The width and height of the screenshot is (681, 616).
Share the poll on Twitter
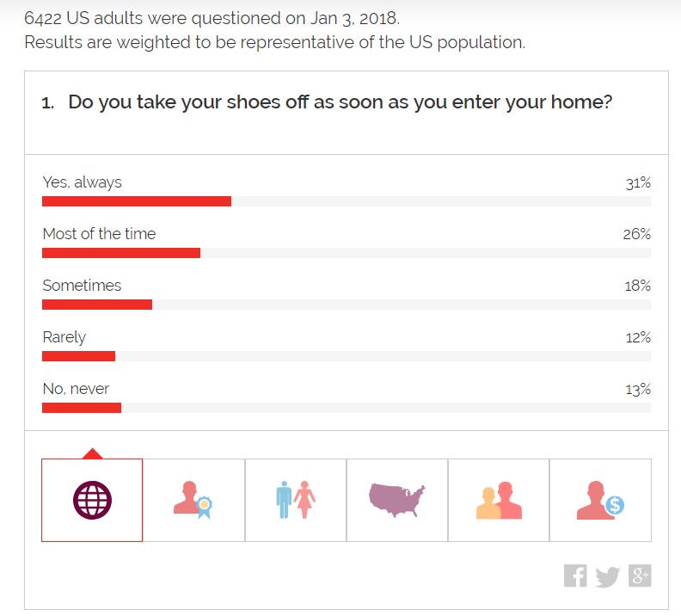(607, 576)
